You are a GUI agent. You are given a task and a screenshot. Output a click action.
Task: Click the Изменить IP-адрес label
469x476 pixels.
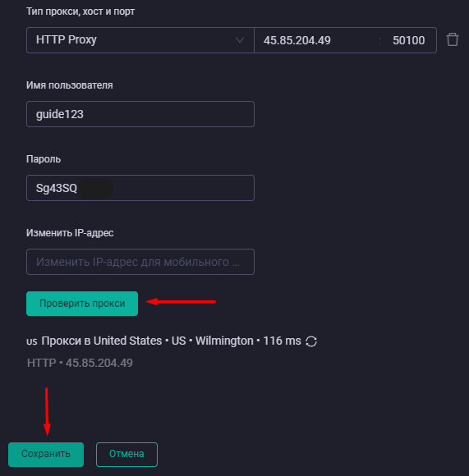point(70,233)
